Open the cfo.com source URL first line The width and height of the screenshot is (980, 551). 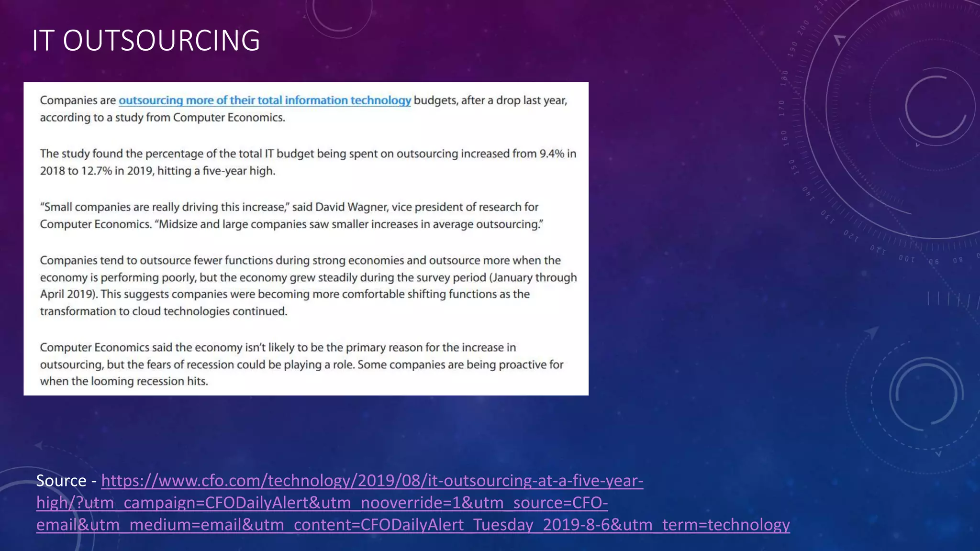[372, 480]
